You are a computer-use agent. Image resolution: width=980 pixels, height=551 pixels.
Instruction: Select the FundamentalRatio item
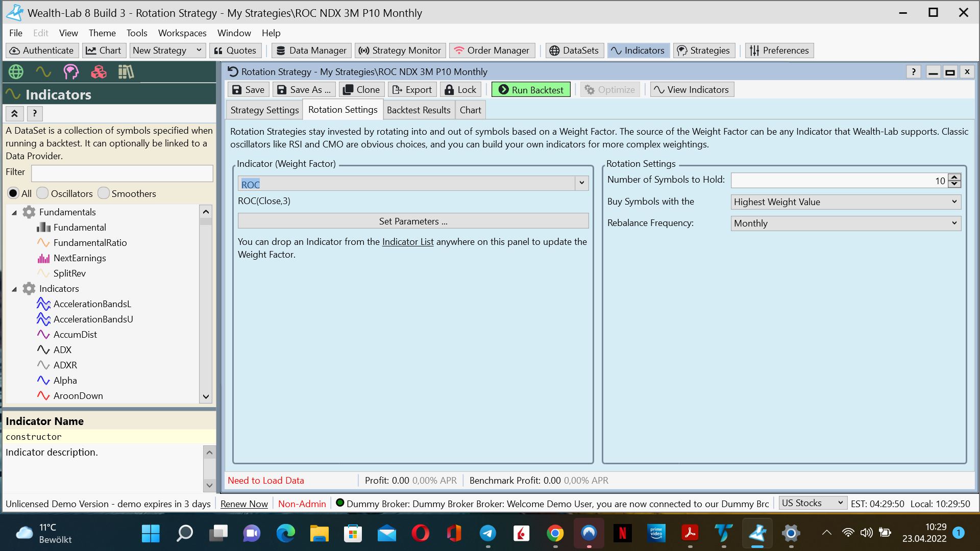tap(90, 243)
